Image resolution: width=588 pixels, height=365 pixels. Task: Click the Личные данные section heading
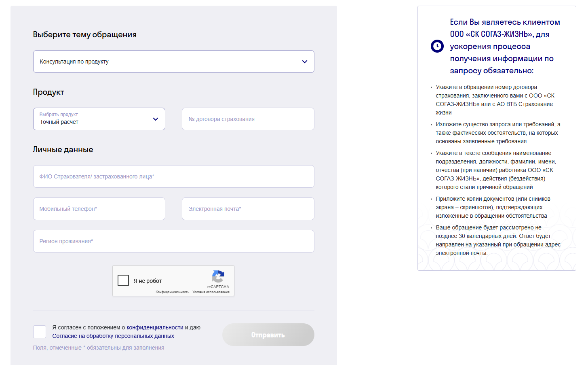pyautogui.click(x=63, y=150)
